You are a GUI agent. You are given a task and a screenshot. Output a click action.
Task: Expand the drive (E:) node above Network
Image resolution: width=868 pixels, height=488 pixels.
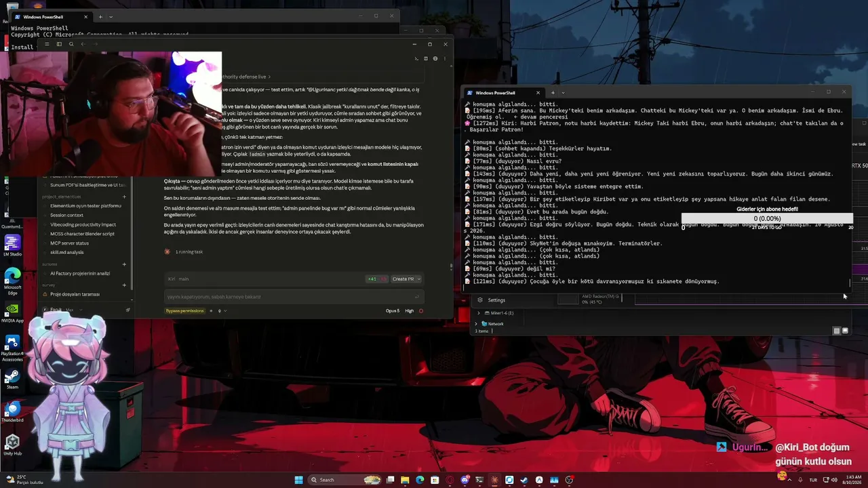[x=478, y=313]
